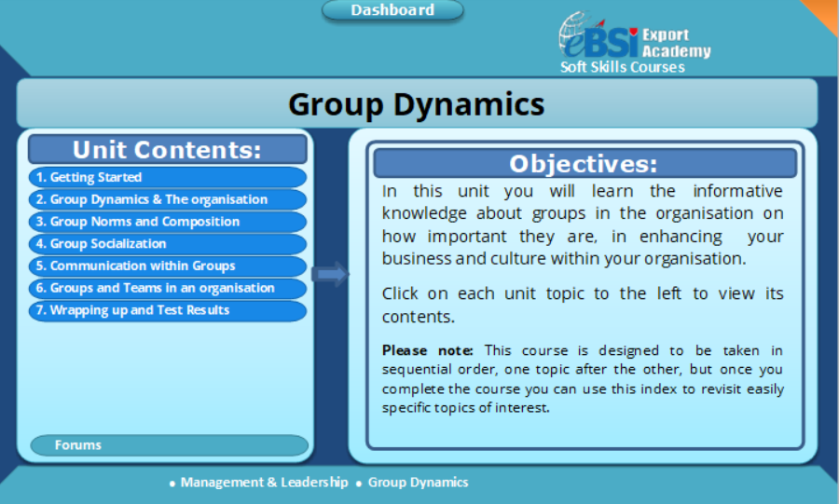Open unit 1 Getting Started
This screenshot has width=839, height=504.
coord(168,177)
